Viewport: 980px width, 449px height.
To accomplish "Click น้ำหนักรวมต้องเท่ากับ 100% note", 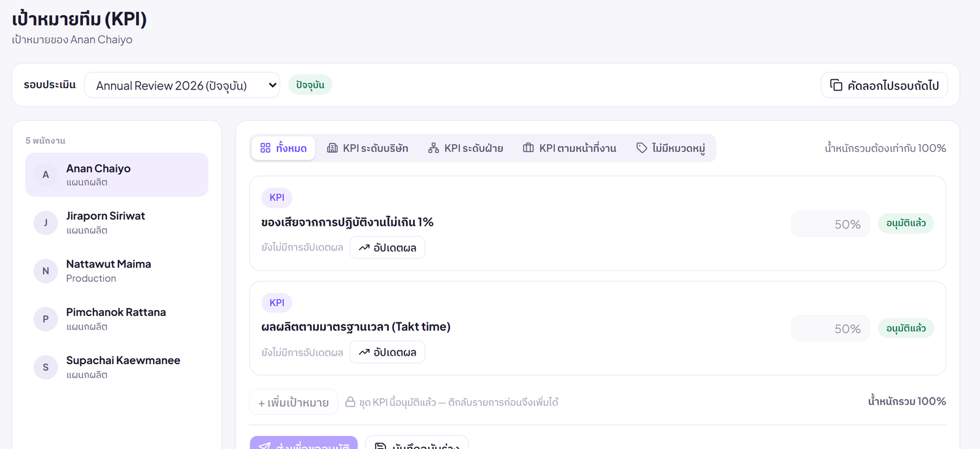I will [885, 148].
